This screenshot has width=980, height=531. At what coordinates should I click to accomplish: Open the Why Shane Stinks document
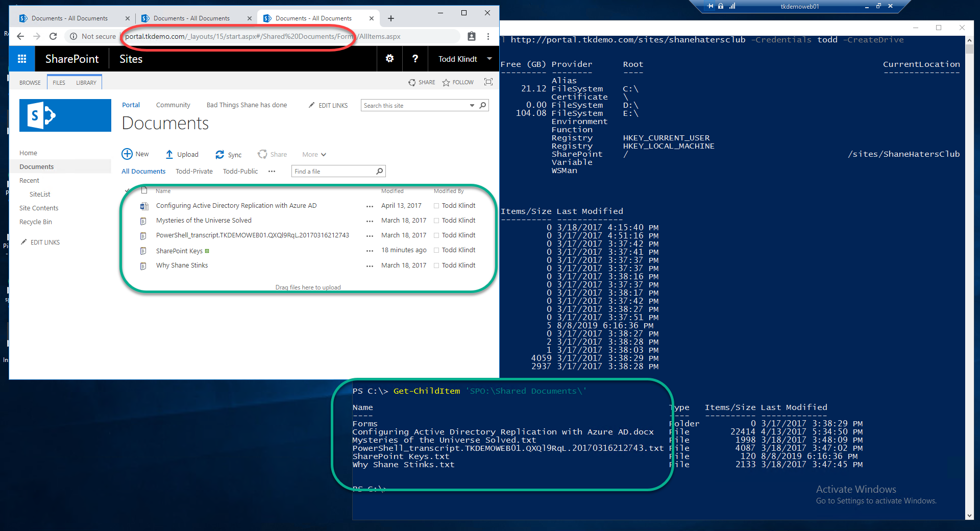tap(181, 265)
